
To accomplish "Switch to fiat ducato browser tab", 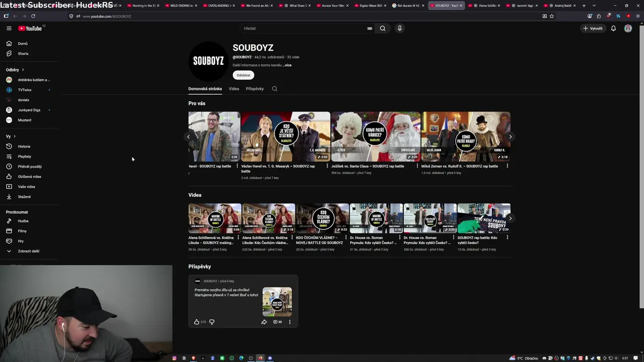I will [408, 6].
